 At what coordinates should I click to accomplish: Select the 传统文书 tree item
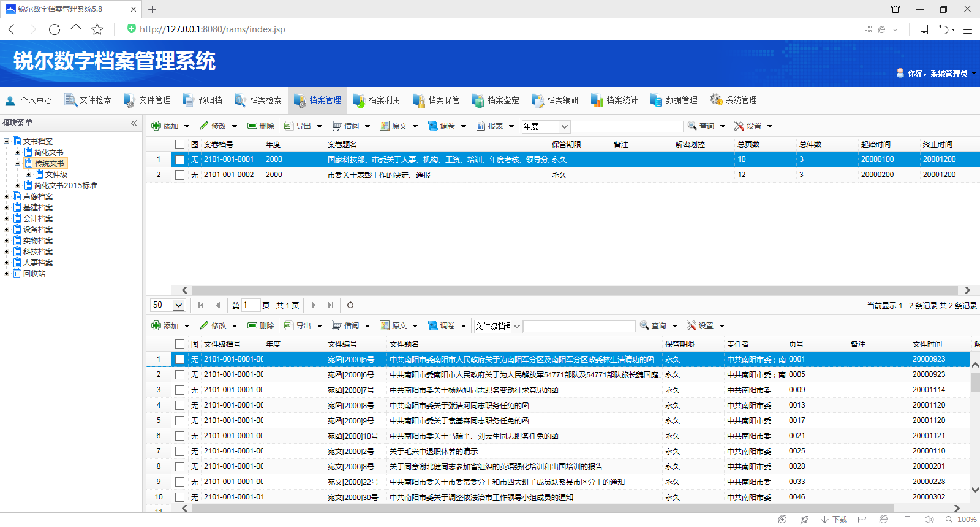pos(49,164)
